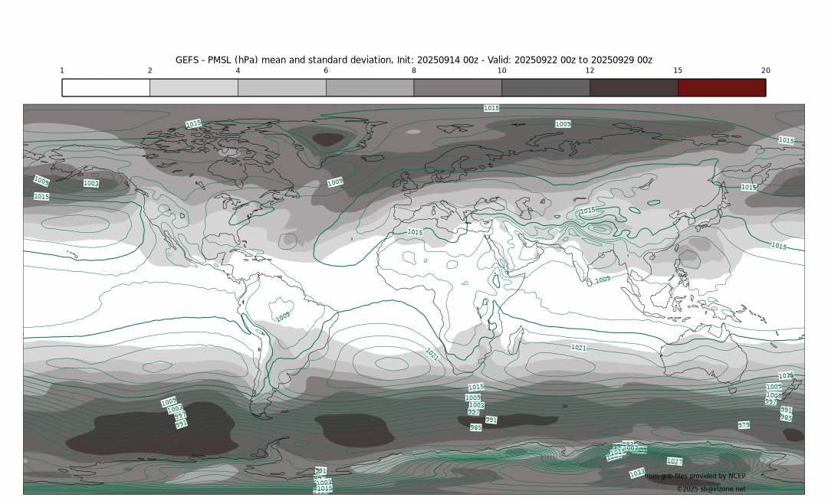The width and height of the screenshot is (828, 504).
Task: Click the NCEP grib files credit text
Action: pyautogui.click(x=695, y=476)
